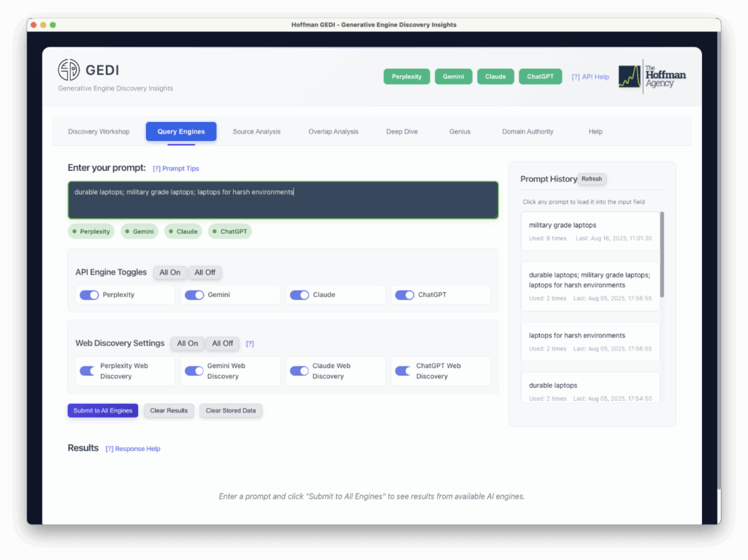748x560 pixels.
Task: Select the Gemini badge in the header
Action: coord(453,76)
